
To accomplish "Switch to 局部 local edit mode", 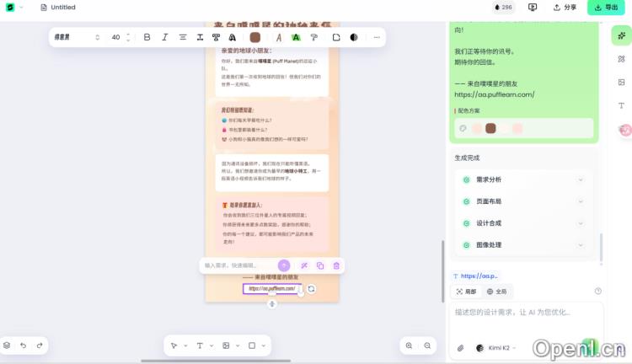I will click(466, 292).
